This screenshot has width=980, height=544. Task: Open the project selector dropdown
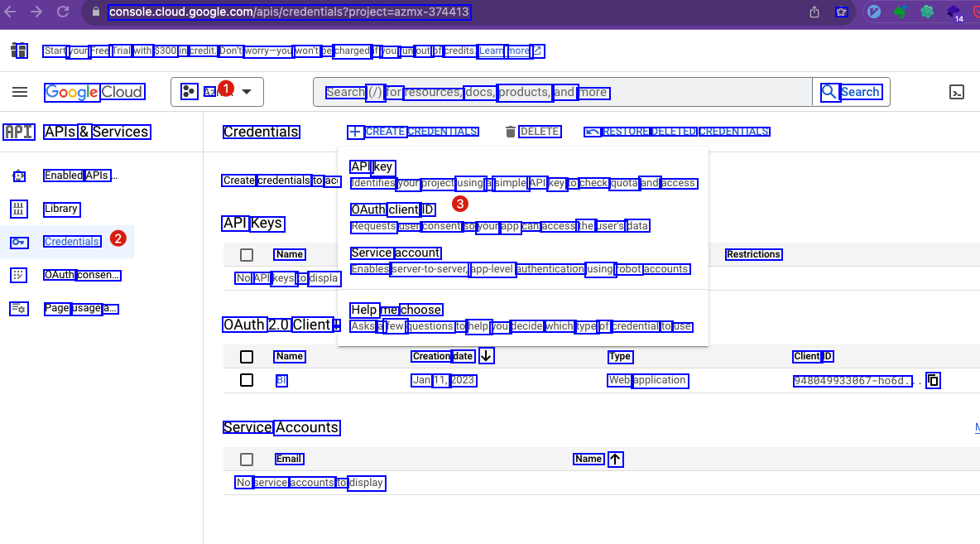point(217,92)
